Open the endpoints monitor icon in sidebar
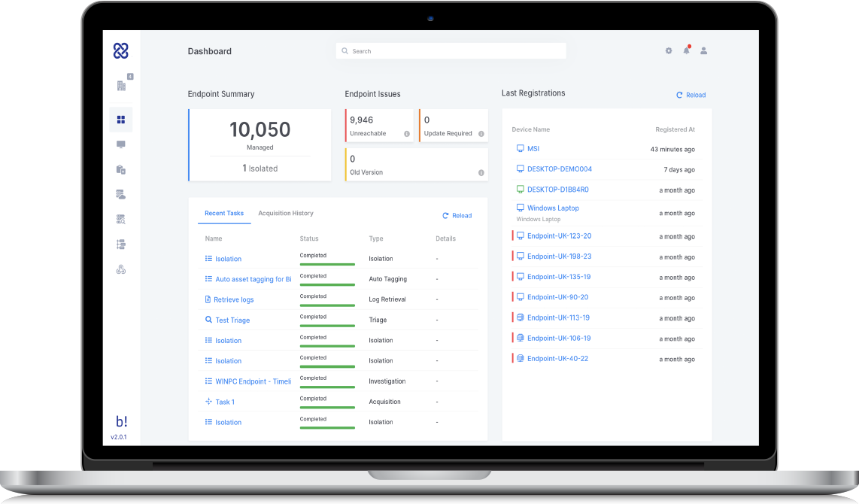Screen dimensions: 859x504 [x=121, y=144]
